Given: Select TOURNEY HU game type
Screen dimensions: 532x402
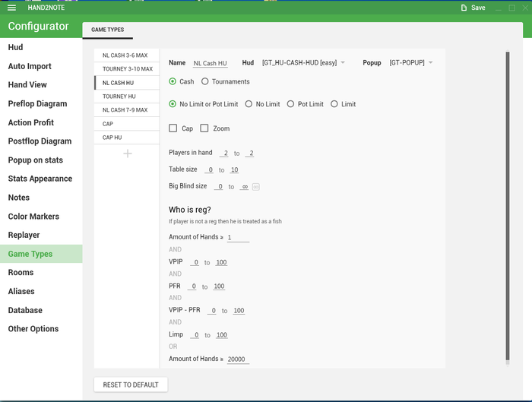Looking at the screenshot, I should (127, 97).
